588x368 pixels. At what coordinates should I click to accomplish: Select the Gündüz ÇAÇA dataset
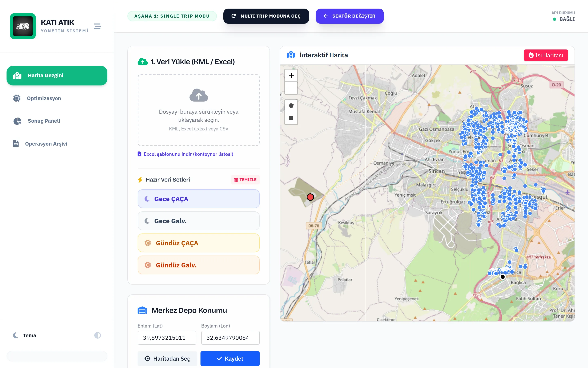click(198, 243)
